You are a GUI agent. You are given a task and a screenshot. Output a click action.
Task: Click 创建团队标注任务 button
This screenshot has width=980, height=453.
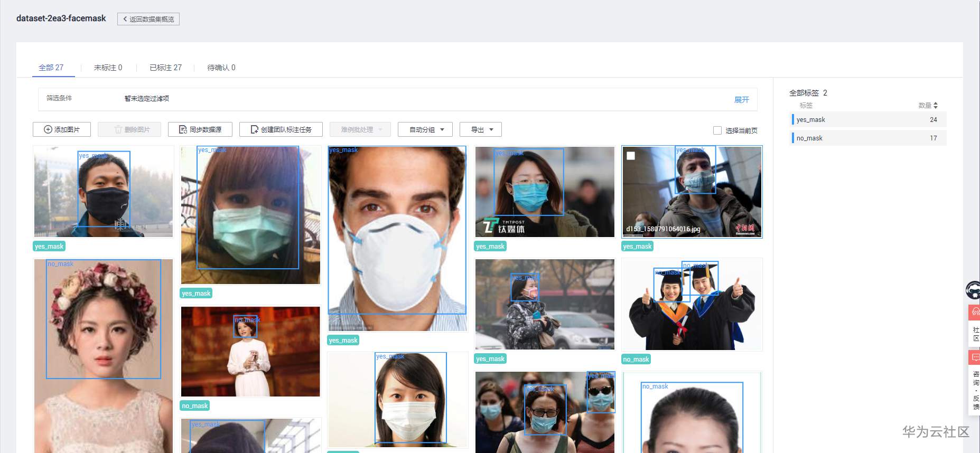pyautogui.click(x=281, y=129)
